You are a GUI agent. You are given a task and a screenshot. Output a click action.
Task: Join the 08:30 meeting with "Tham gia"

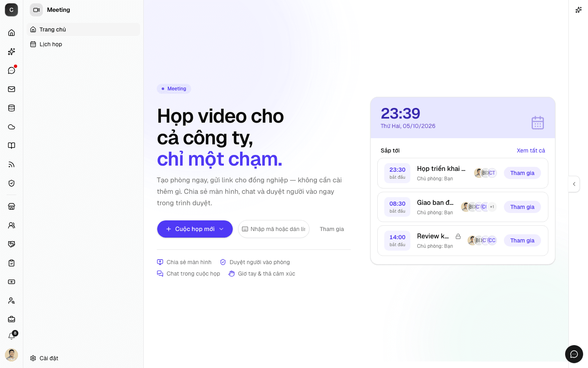coord(522,207)
